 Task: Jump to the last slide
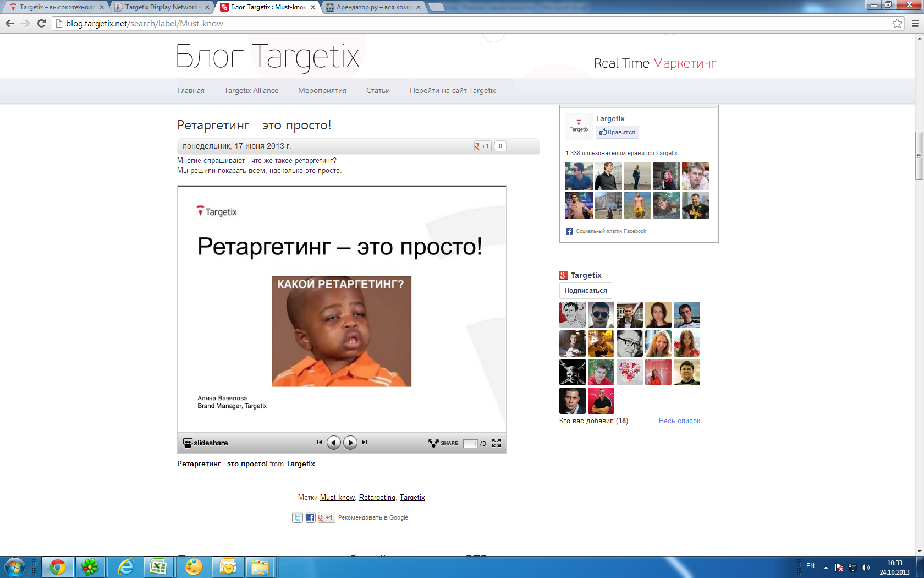click(364, 443)
